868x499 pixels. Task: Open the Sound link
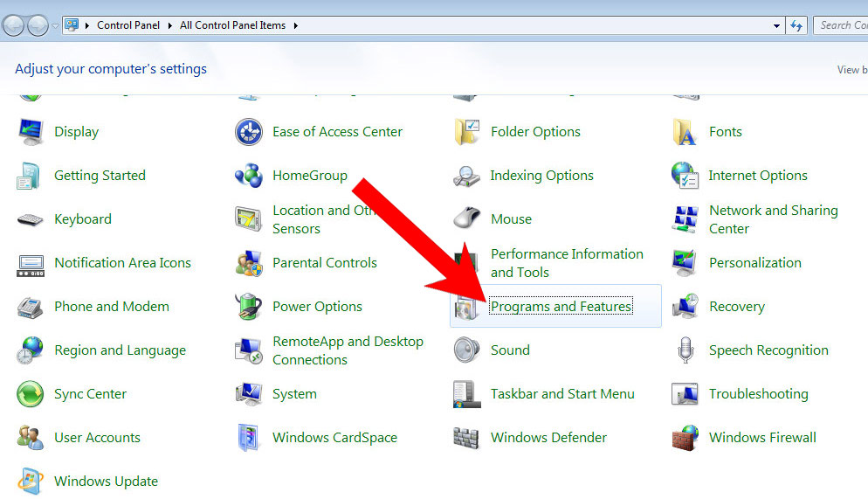[x=510, y=350]
